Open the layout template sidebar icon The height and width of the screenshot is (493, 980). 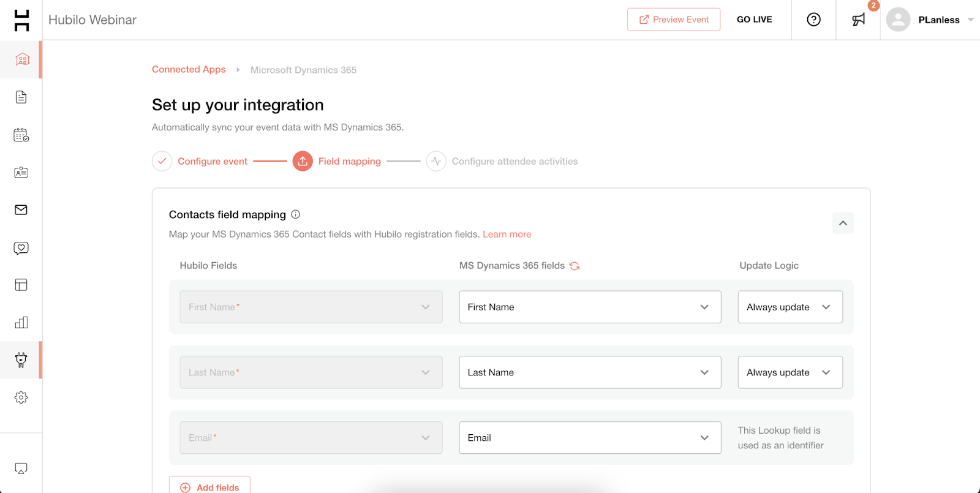21,285
